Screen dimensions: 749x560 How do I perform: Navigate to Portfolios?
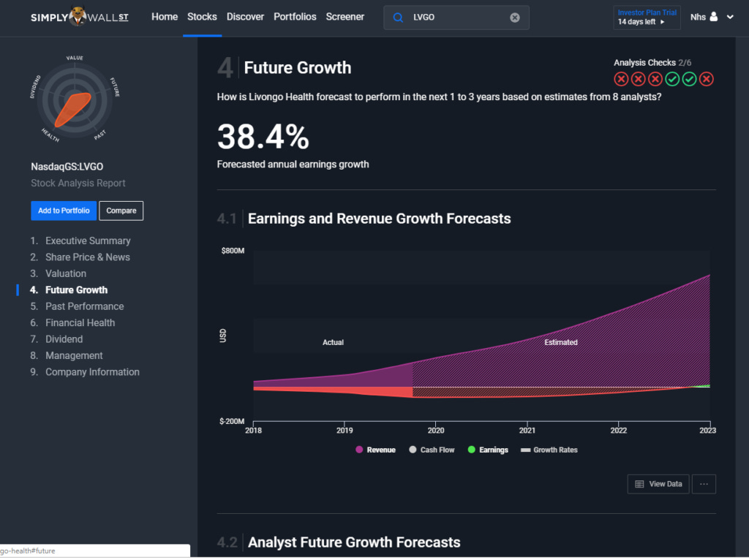tap(295, 17)
